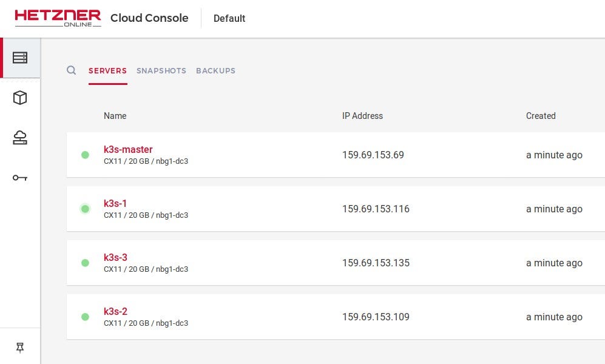
Task: Open the SSH keys sidebar icon
Action: coord(20,178)
